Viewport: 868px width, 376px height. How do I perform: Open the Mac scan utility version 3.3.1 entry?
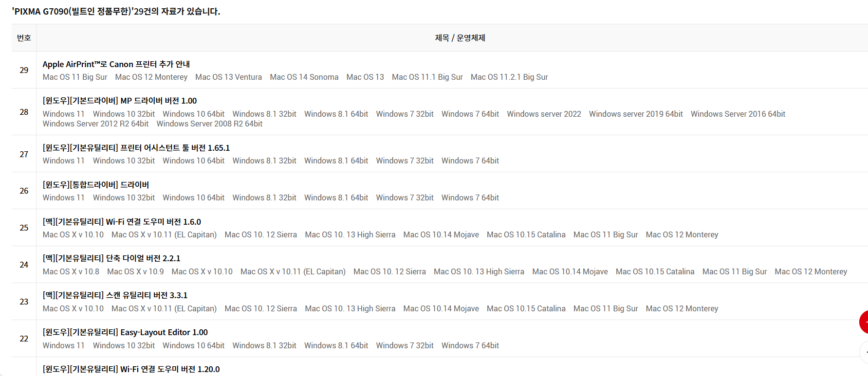coord(115,295)
